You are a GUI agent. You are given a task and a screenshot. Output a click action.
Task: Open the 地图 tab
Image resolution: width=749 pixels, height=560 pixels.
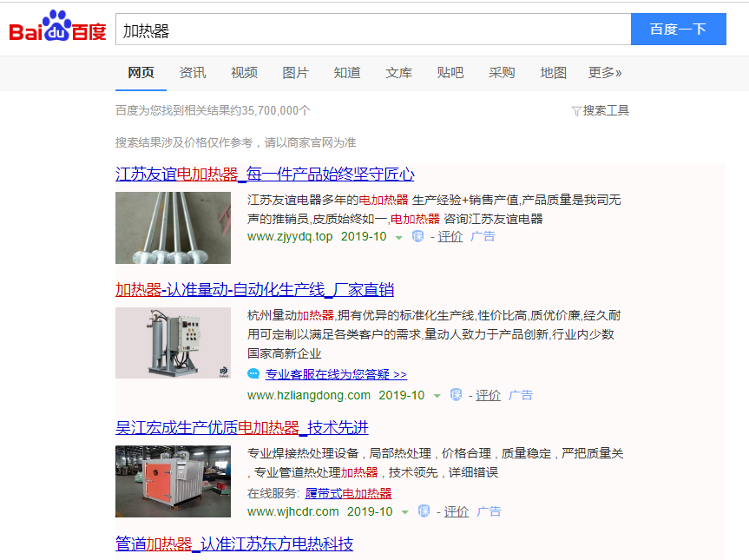553,73
